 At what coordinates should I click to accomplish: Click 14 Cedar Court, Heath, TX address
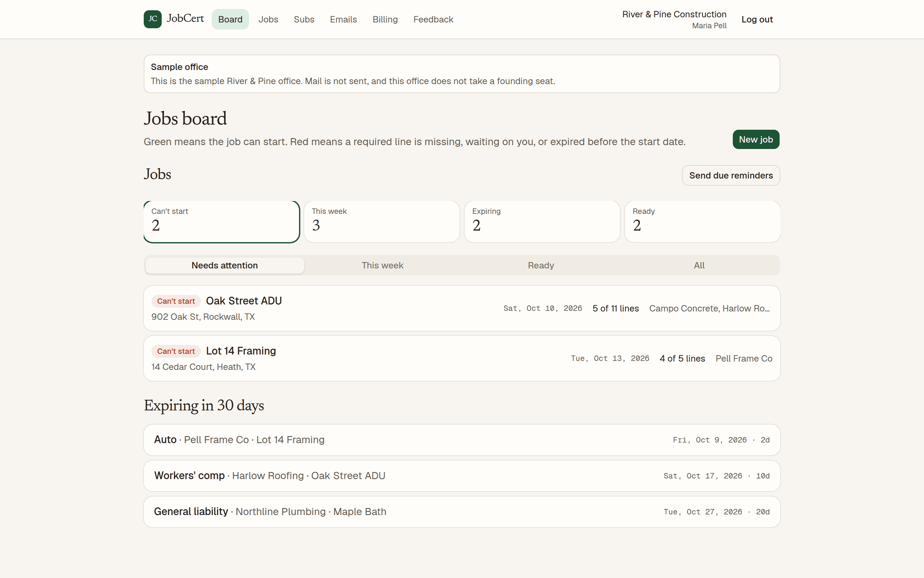pyautogui.click(x=203, y=367)
